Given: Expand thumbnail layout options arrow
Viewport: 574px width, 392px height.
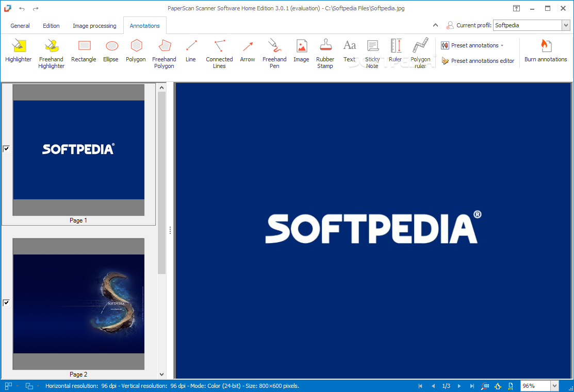Looking at the screenshot, I should point(17,386).
